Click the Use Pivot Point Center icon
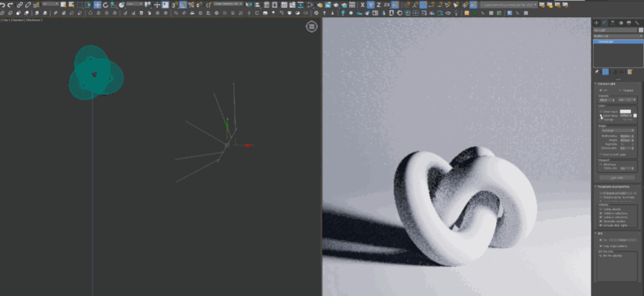 pyautogui.click(x=148, y=5)
